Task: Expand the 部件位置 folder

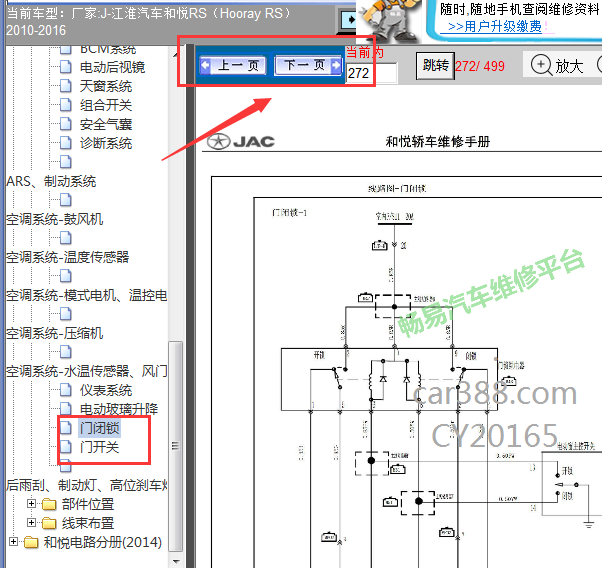Action: pos(31,503)
